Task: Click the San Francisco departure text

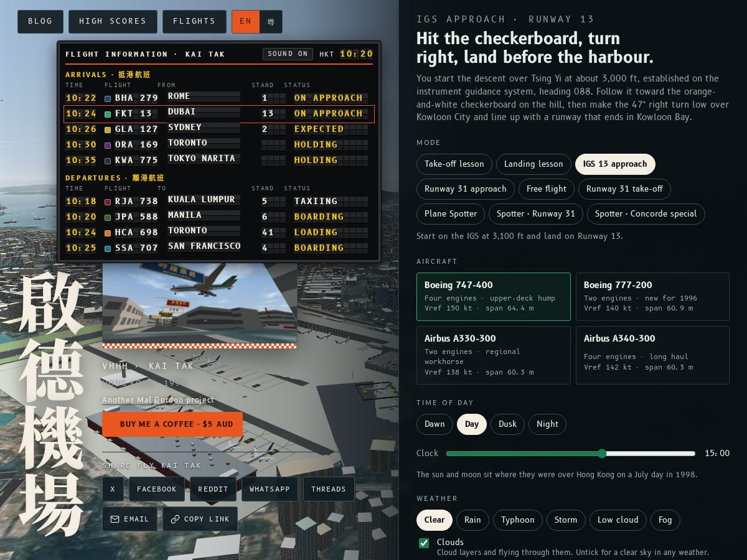Action: click(204, 246)
